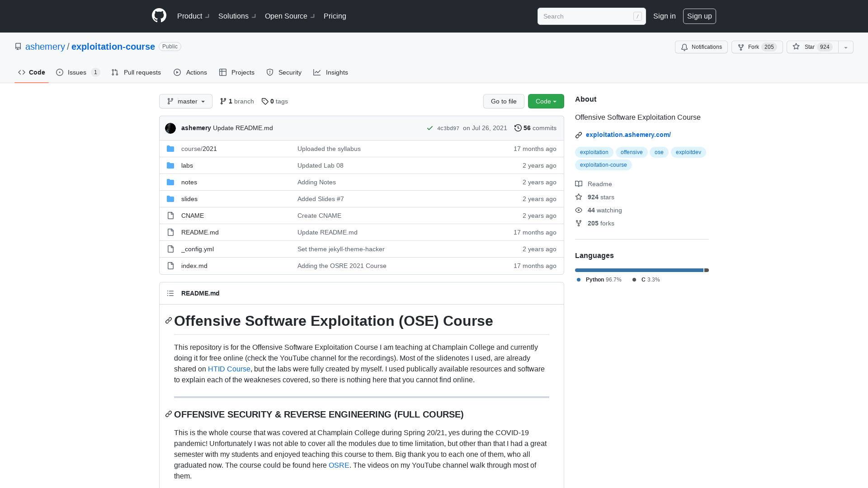This screenshot has width=868, height=488.
Task: Click the GitHub home logo
Action: [159, 16]
